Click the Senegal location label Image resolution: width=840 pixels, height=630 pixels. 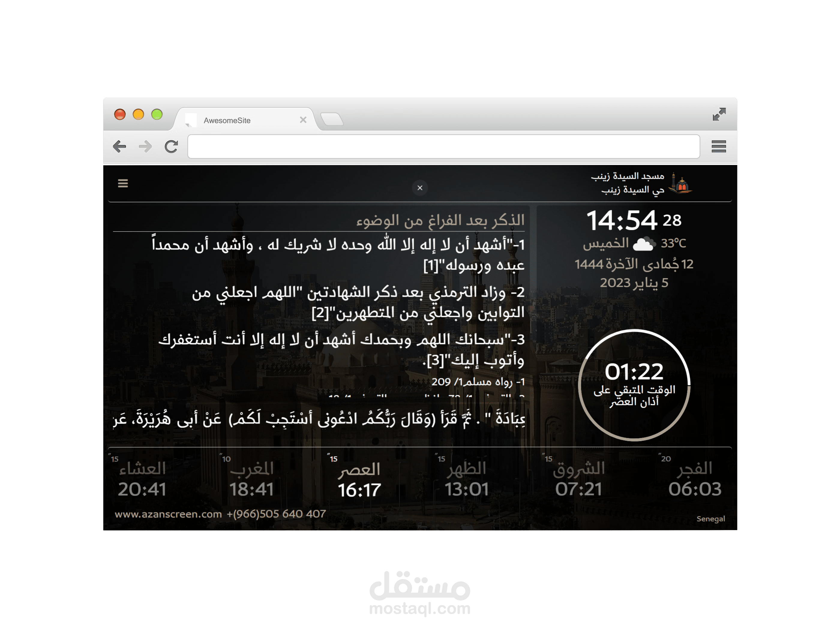coord(710,519)
